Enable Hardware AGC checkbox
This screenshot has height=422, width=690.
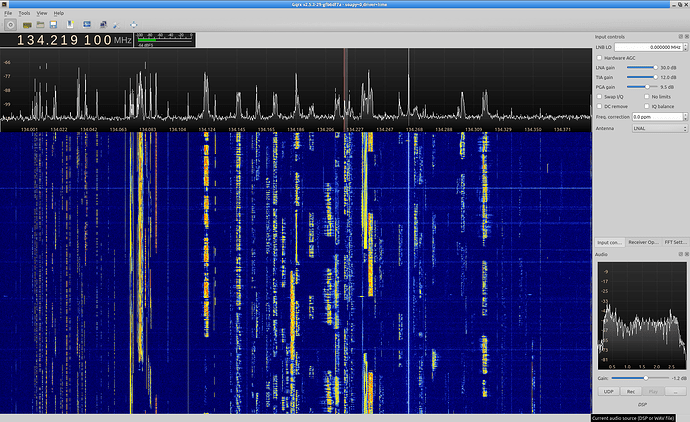(x=599, y=58)
